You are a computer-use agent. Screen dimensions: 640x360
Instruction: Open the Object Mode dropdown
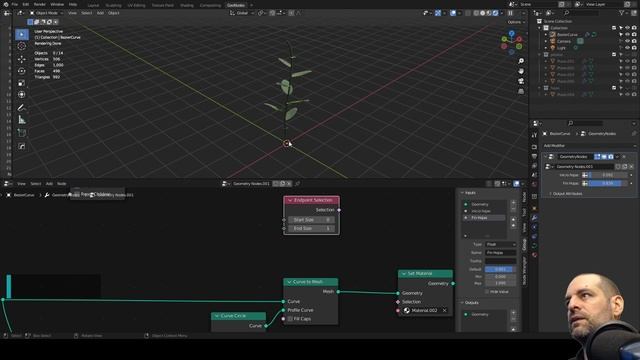[x=46, y=13]
